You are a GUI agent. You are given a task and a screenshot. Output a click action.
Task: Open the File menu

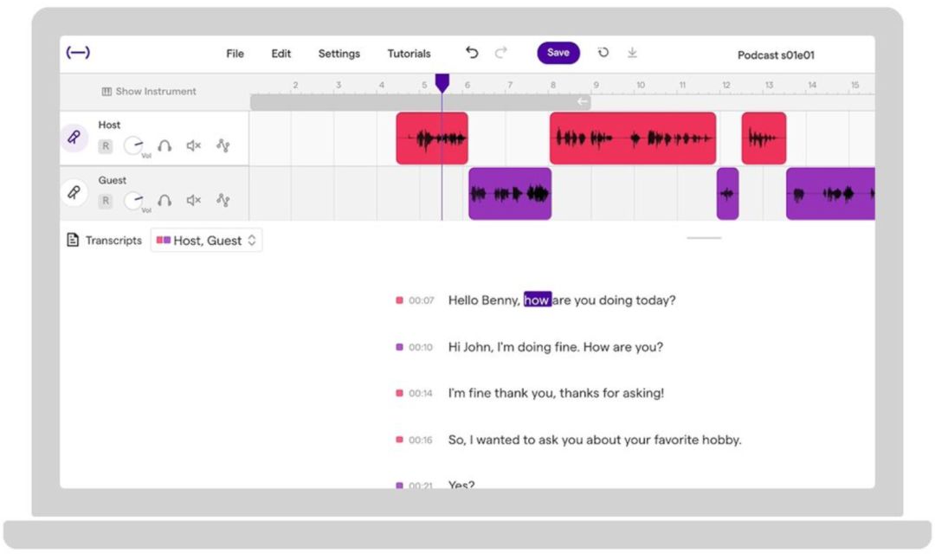[x=235, y=54]
